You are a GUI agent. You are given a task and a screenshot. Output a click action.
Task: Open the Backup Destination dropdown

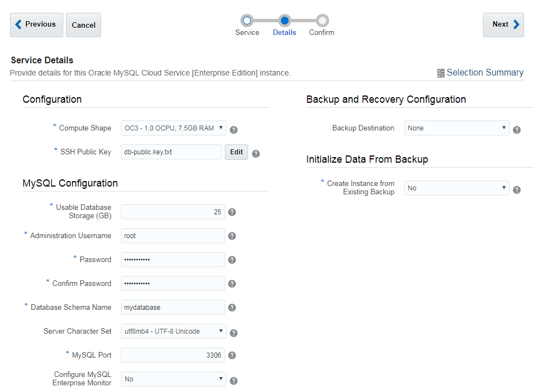(x=456, y=128)
